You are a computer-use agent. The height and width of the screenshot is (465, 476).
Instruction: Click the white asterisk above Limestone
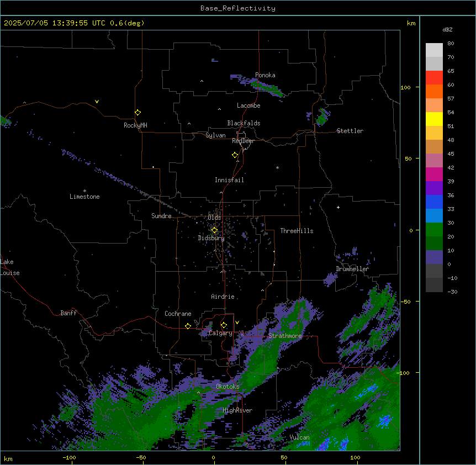pyautogui.click(x=84, y=191)
